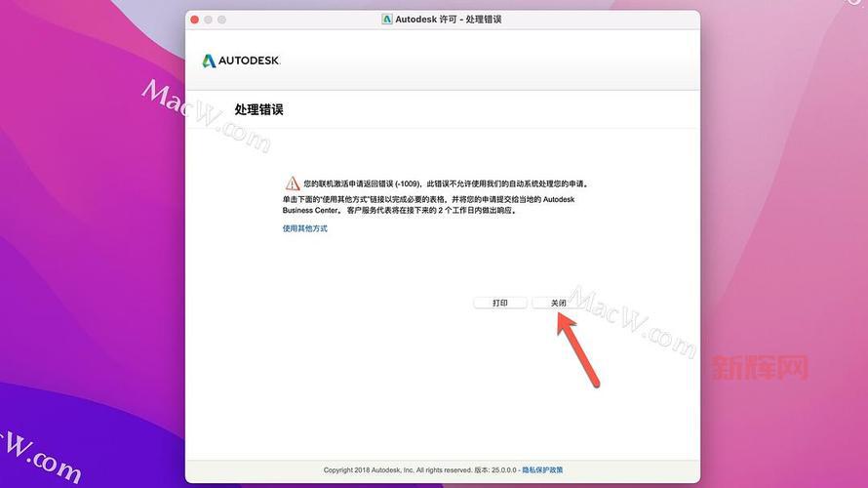This screenshot has width=868, height=488.
Task: Open the 隐私保护政策 link in footer
Action: coord(542,469)
